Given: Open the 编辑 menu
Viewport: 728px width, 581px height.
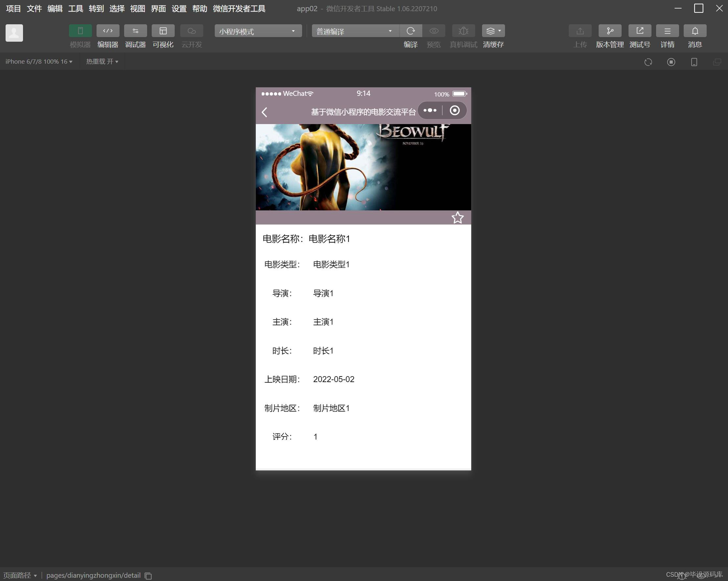Looking at the screenshot, I should [x=55, y=9].
